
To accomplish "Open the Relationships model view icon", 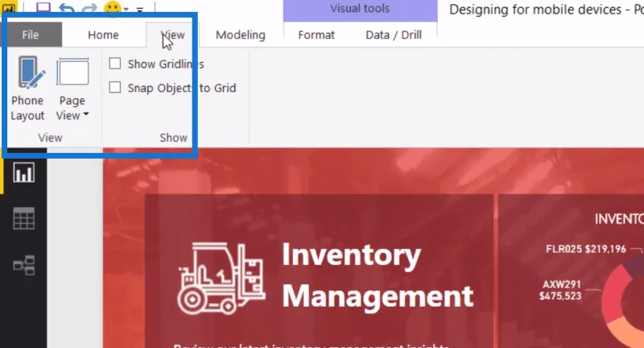I will tap(24, 265).
